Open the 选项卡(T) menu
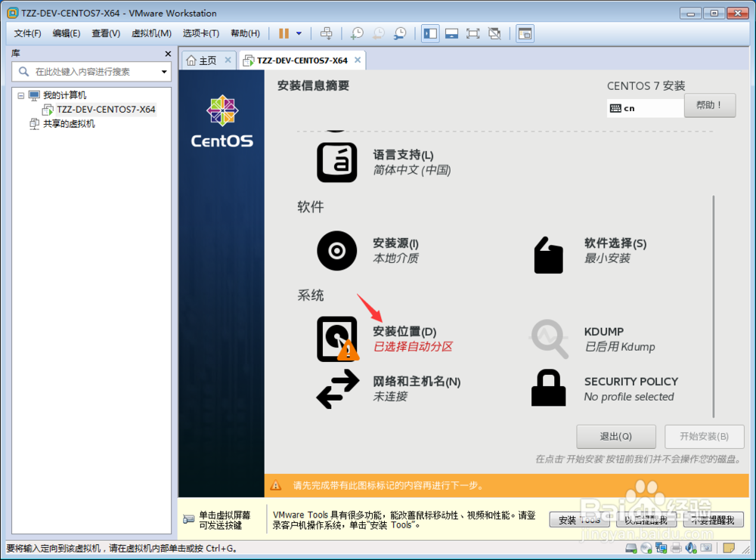 [x=201, y=33]
